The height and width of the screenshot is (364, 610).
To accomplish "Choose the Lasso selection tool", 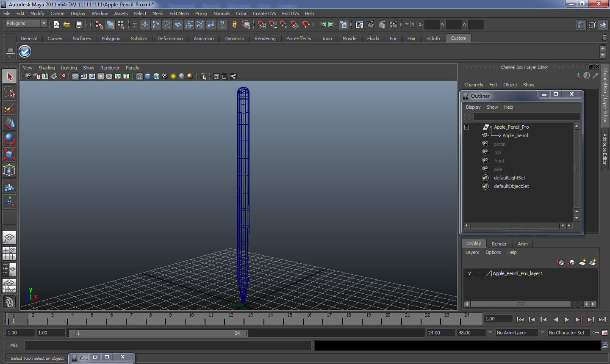I will [9, 92].
